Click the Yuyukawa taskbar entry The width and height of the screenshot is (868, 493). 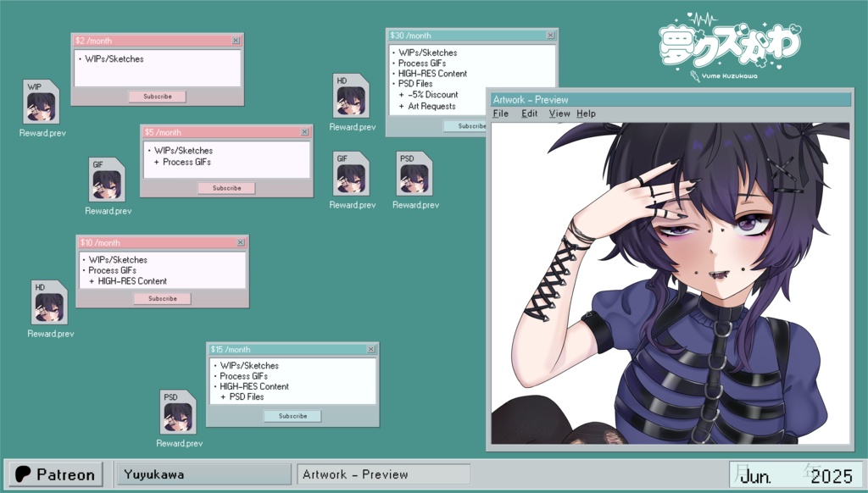click(x=204, y=474)
